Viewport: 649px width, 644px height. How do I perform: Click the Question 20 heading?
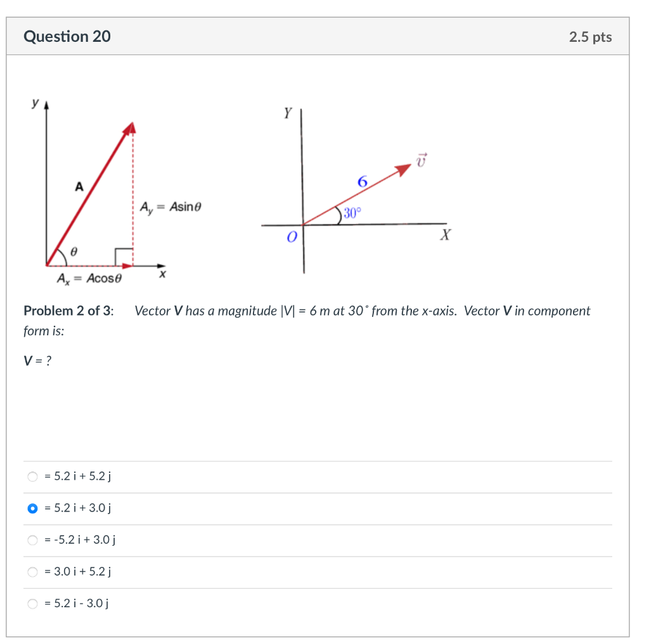(67, 36)
